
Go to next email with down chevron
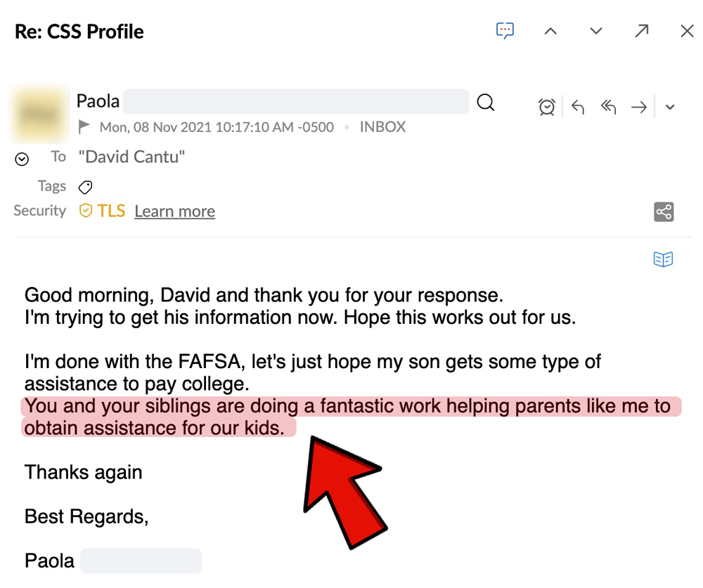pos(596,31)
